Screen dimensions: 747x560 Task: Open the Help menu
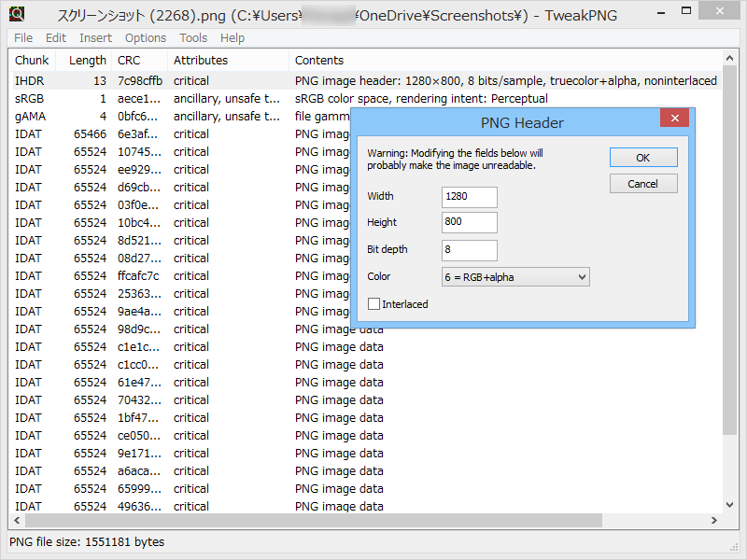tap(232, 37)
